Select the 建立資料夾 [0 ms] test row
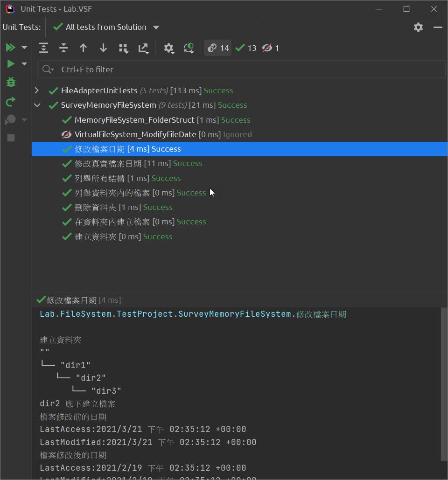448x480 pixels. pos(239,237)
